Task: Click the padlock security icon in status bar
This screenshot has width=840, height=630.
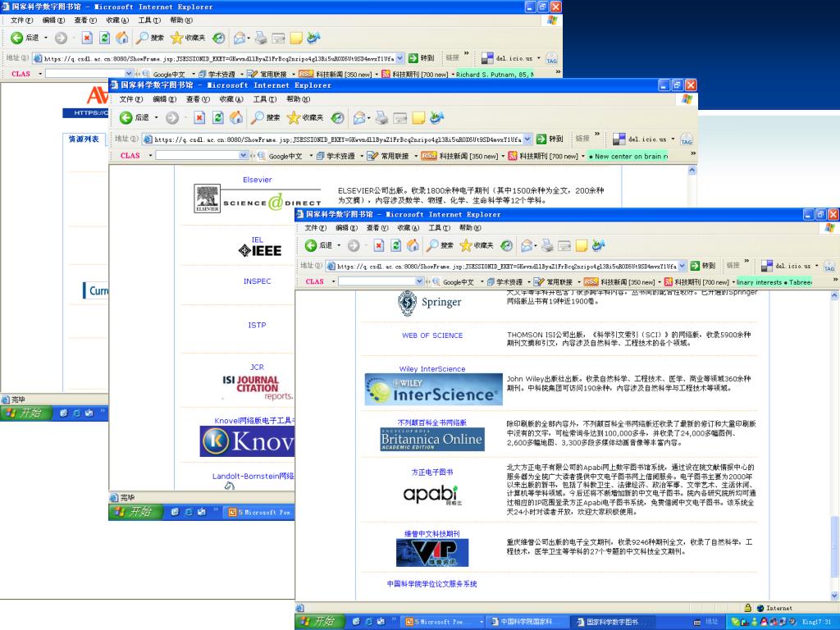Action: [x=747, y=608]
